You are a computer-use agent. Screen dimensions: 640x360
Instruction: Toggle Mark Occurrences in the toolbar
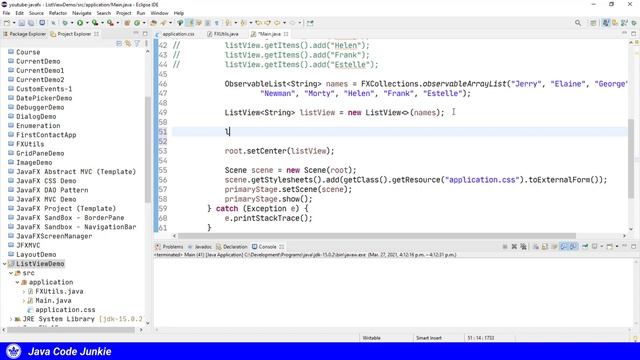tap(190, 23)
